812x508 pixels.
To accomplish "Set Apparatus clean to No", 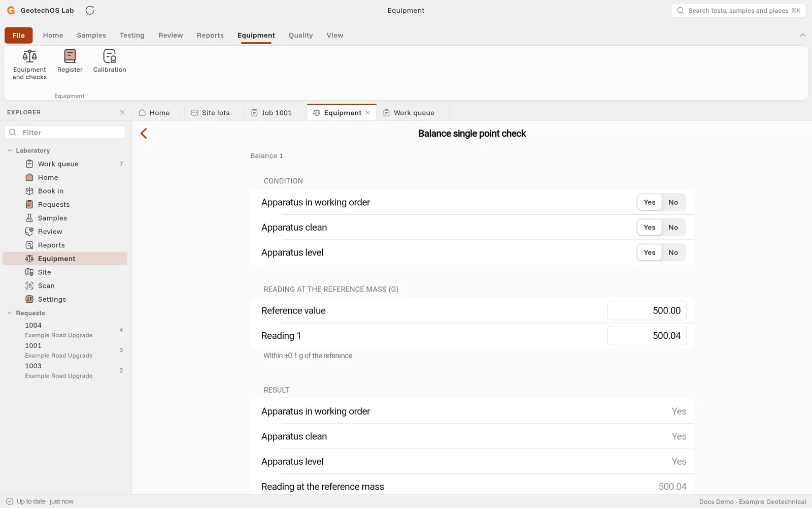I will click(x=673, y=228).
